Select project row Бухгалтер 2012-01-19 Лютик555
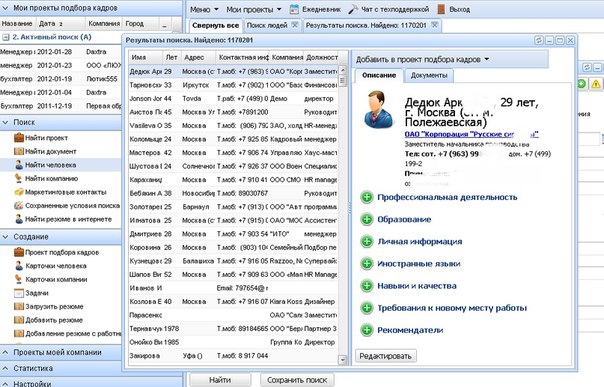This screenshot has height=387, width=604. [x=61, y=79]
